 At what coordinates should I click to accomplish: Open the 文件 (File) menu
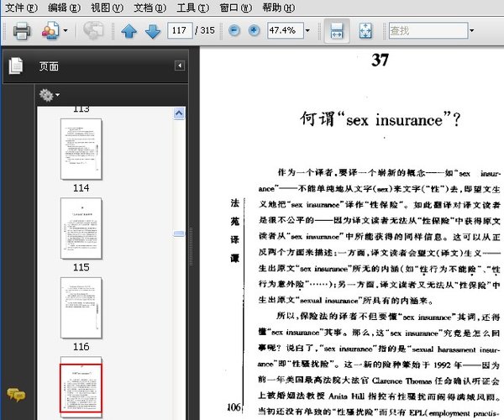point(21,8)
